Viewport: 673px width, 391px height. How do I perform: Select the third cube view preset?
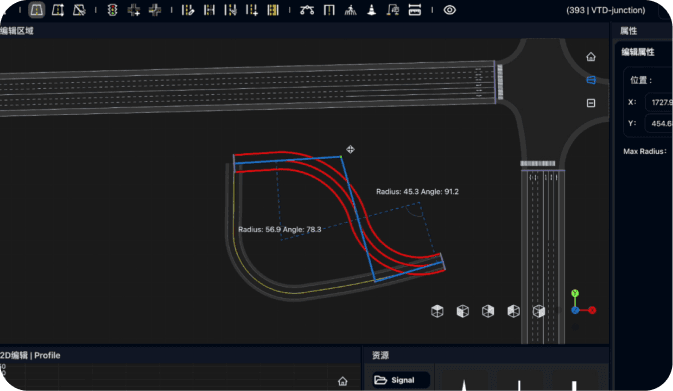point(488,311)
